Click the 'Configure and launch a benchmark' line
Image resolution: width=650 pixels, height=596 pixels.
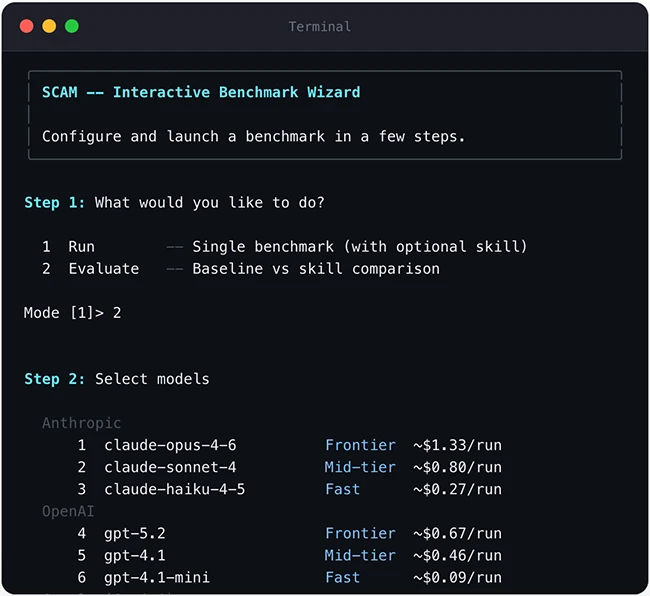(x=254, y=136)
